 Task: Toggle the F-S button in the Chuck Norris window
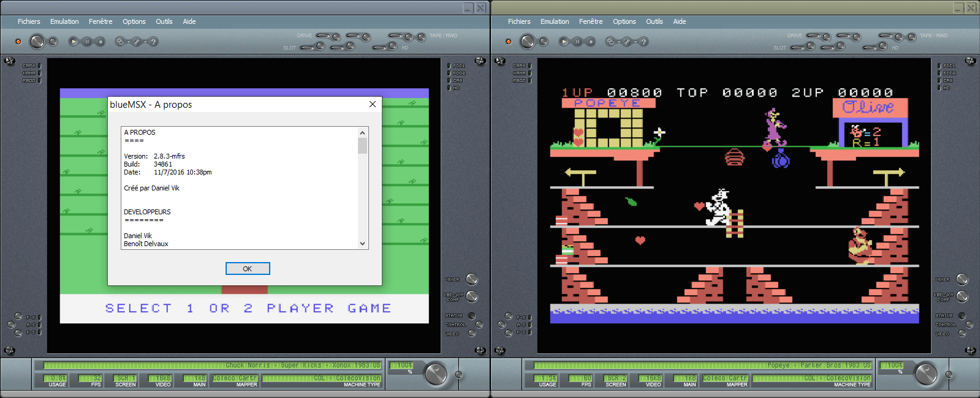18,317
